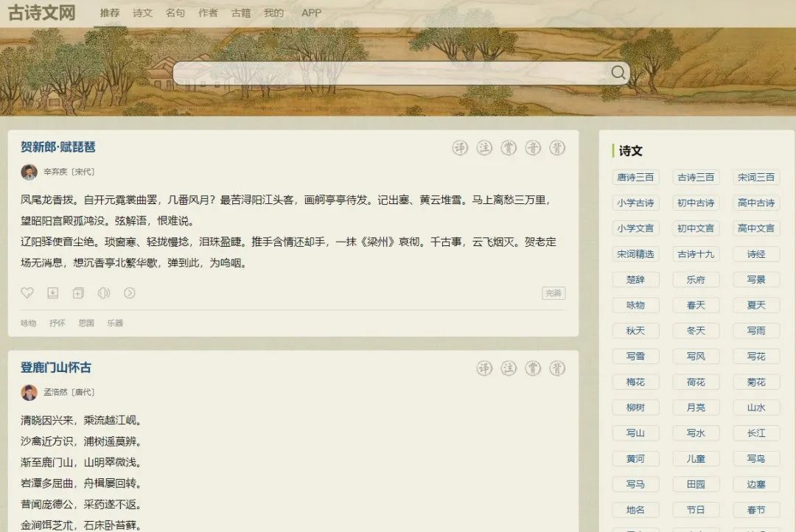Viewport: 796px width, 532px height.
Task: Click the 古诗文网 site logo
Action: click(x=42, y=13)
